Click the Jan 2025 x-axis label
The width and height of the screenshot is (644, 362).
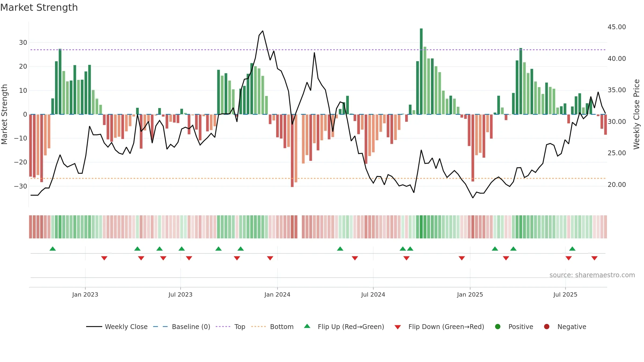click(x=470, y=294)
